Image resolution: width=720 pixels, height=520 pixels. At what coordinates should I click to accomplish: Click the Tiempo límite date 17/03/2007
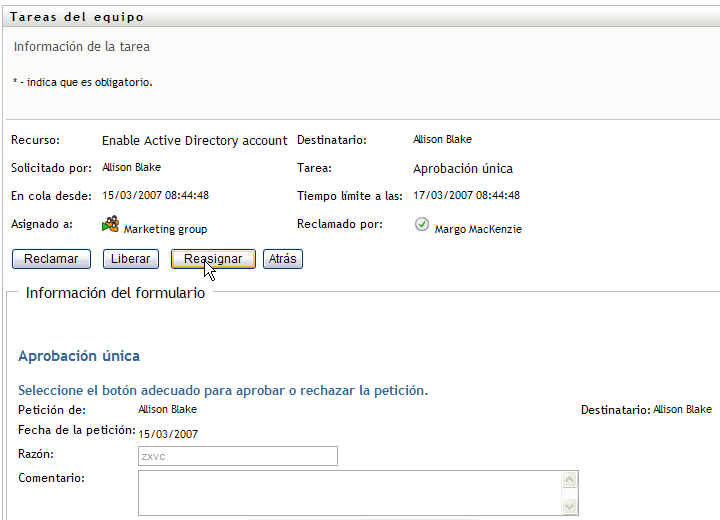[466, 196]
